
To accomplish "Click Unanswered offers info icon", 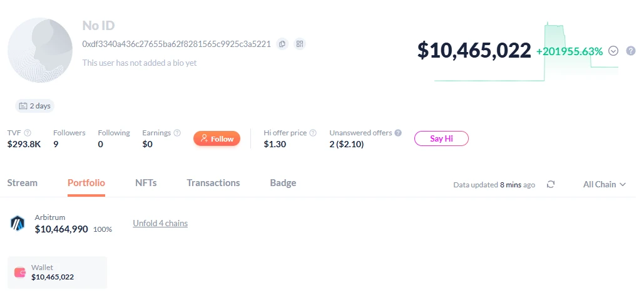I will click(397, 133).
